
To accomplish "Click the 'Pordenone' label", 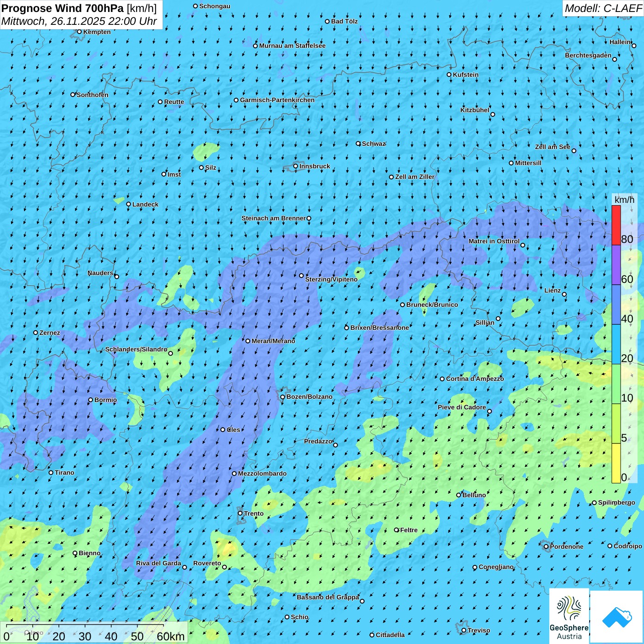I will pyautogui.click(x=567, y=546).
